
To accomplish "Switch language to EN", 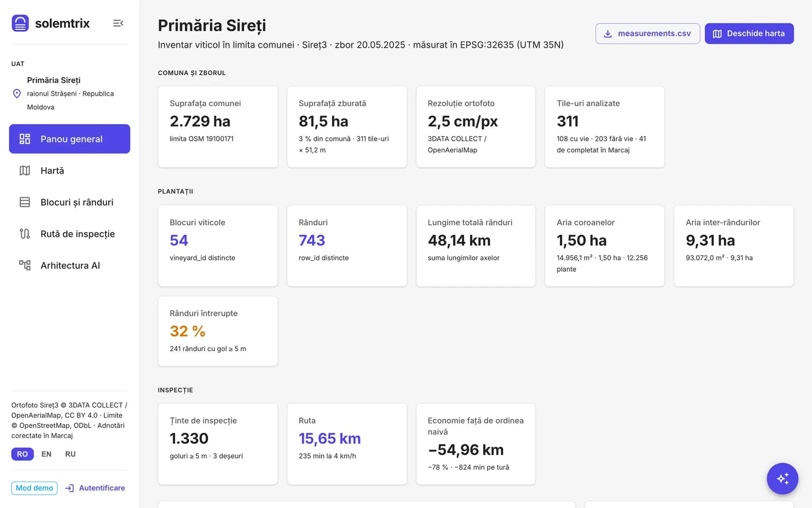I will pyautogui.click(x=46, y=454).
